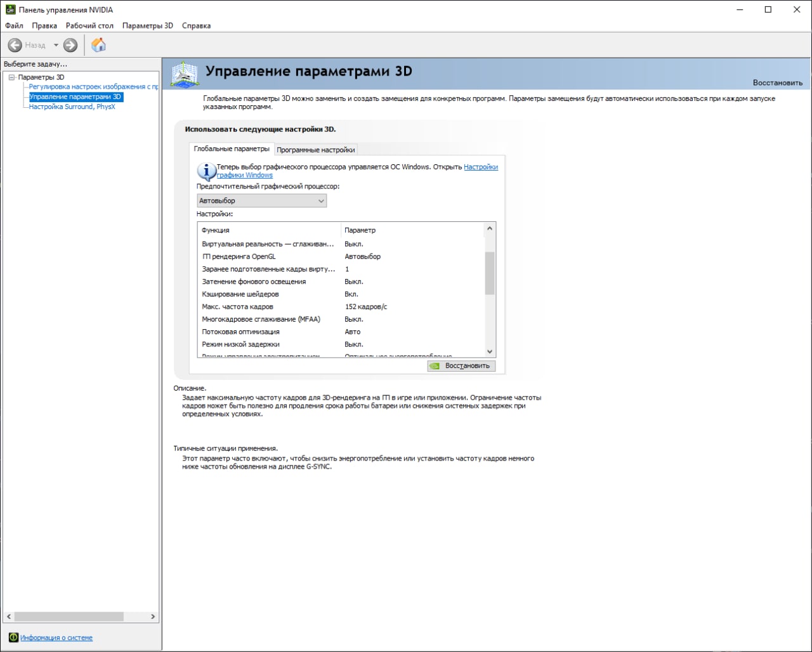
Task: Click Восстановить in the header bar
Action: coord(778,82)
